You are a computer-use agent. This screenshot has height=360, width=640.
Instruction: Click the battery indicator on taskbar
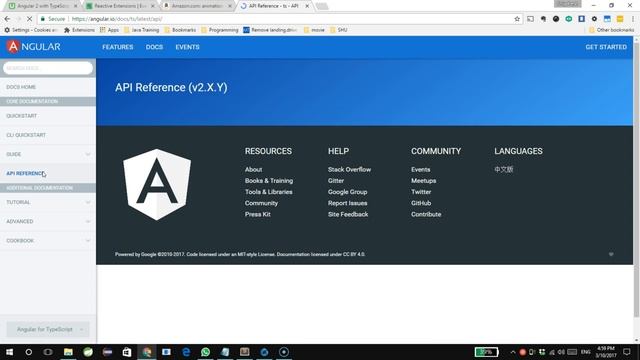click(x=486, y=352)
